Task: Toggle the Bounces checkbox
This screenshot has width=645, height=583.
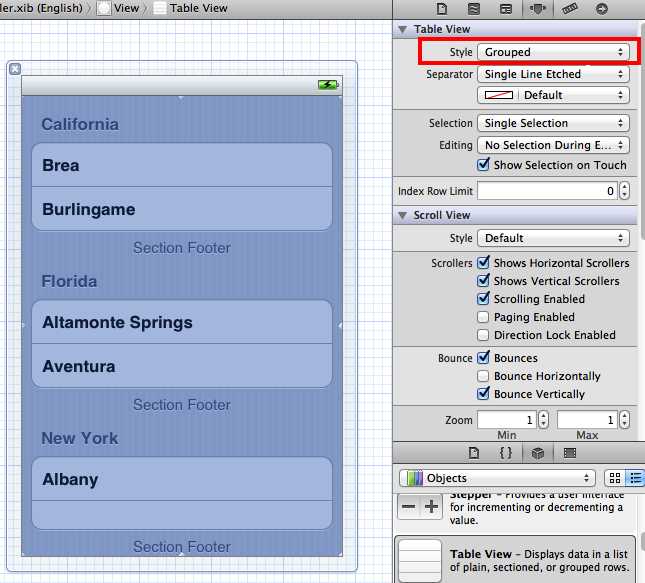Action: click(x=483, y=358)
